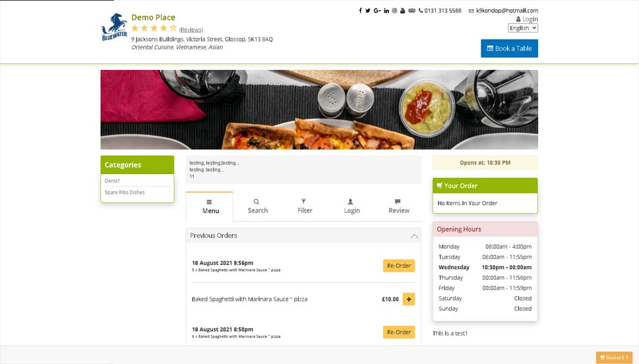Image resolution: width=639 pixels, height=364 pixels.
Task: Open the TripAdvisor icon in header
Action: 411,11
